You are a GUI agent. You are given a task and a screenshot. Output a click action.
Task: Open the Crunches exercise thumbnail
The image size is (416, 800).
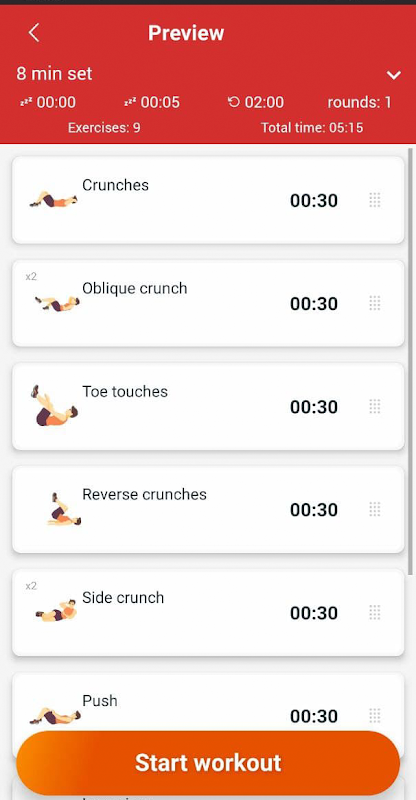point(54,199)
